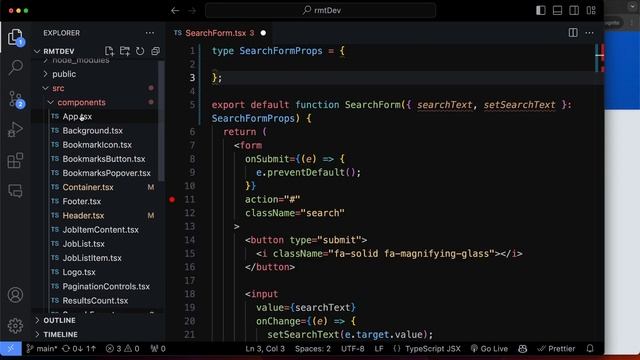The width and height of the screenshot is (640, 360).
Task: Collapse the components folder
Action: (x=51, y=102)
